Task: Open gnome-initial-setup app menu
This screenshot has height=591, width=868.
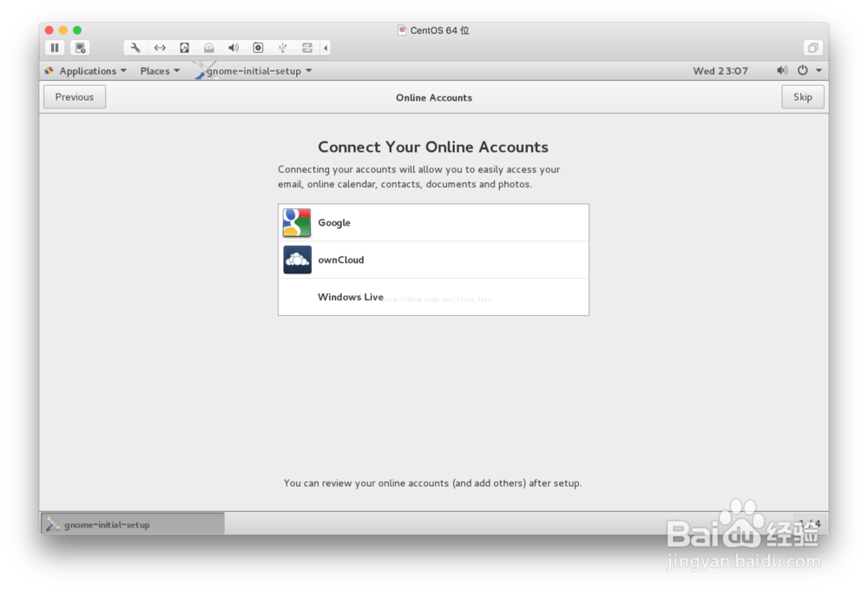Action: pyautogui.click(x=253, y=71)
